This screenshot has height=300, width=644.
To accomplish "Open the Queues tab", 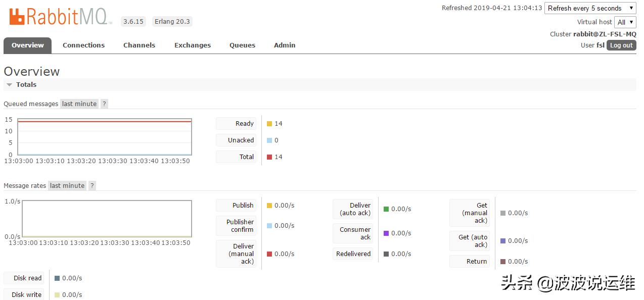I will [242, 45].
